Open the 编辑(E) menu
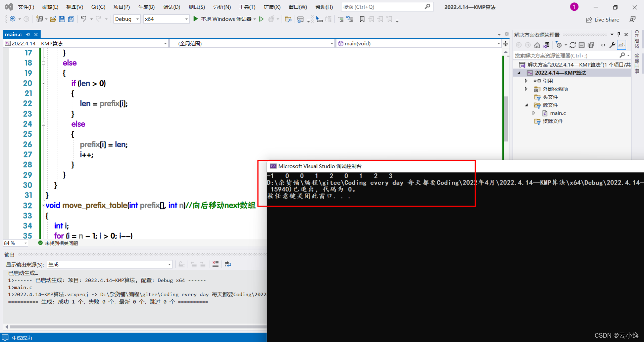 pyautogui.click(x=50, y=7)
